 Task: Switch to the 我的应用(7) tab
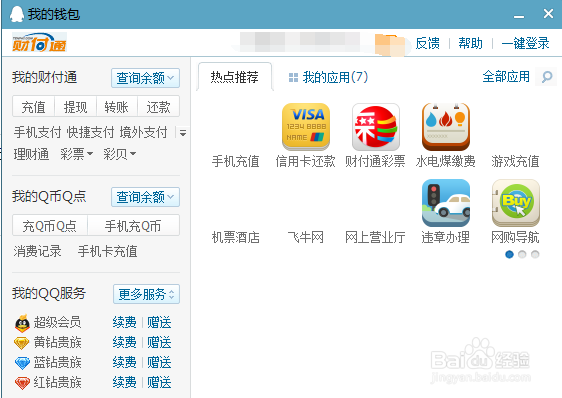[x=328, y=77]
